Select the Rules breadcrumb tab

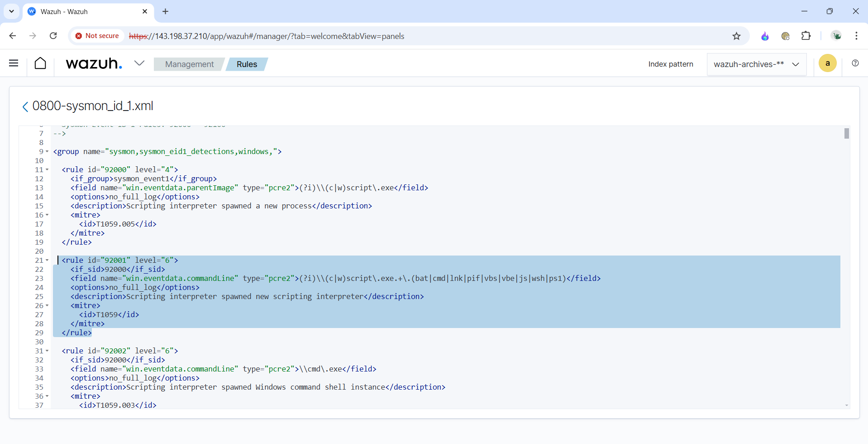pyautogui.click(x=247, y=64)
